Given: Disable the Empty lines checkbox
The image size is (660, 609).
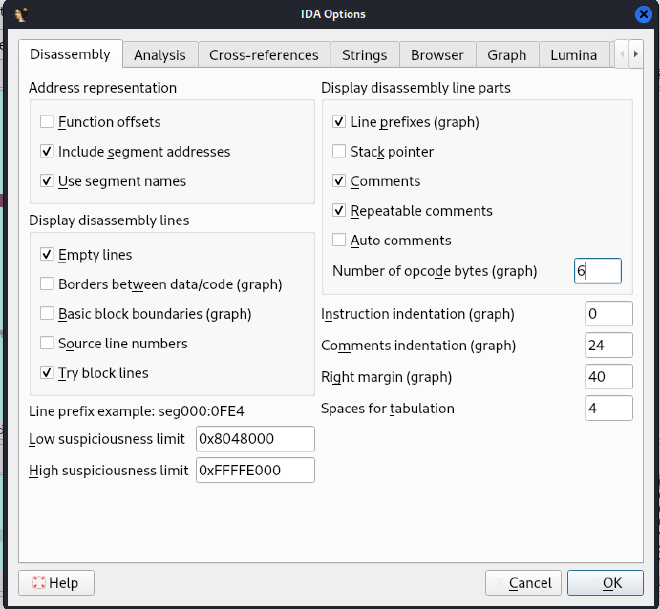Looking at the screenshot, I should tap(47, 255).
